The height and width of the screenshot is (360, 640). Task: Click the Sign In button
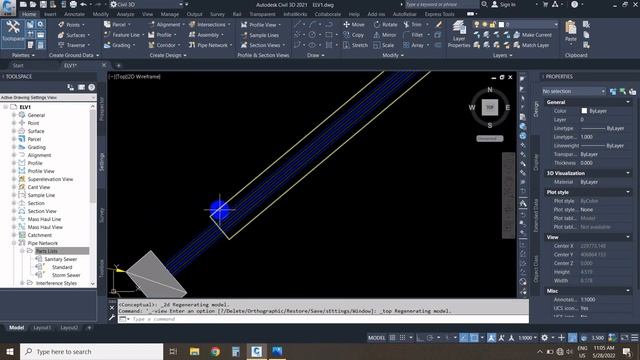click(x=503, y=4)
